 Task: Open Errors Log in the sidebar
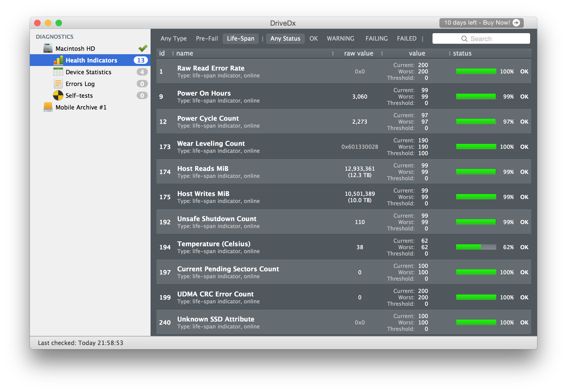(90, 84)
